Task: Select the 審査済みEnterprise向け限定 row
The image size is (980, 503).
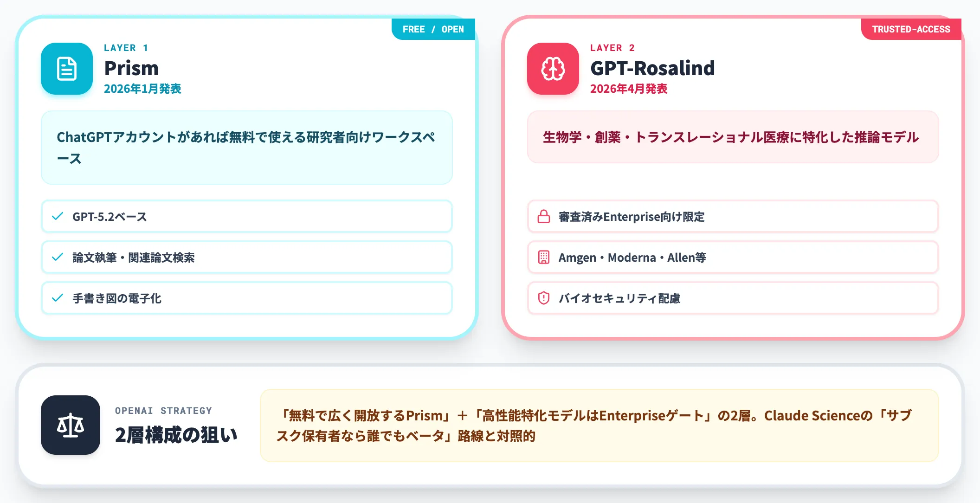Action: [733, 217]
